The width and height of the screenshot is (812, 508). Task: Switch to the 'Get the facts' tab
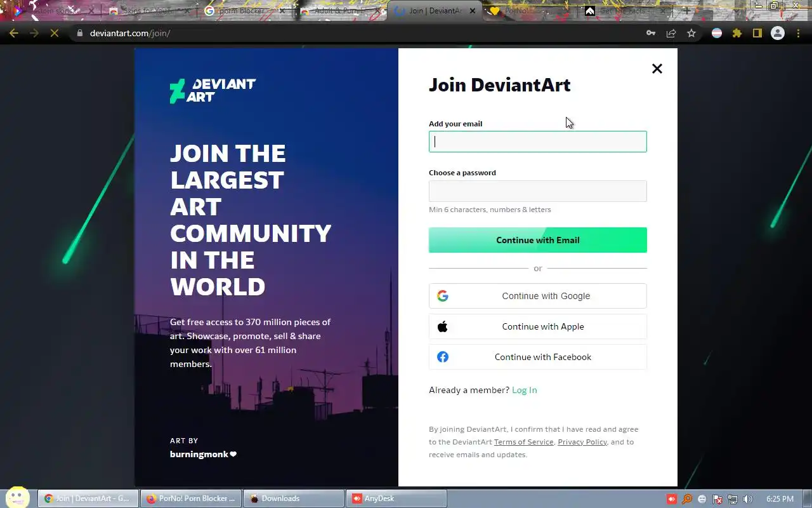[625, 11]
